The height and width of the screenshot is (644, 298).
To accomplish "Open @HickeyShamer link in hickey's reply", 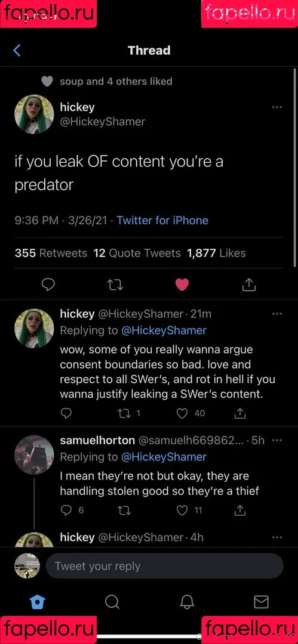I will click(164, 330).
